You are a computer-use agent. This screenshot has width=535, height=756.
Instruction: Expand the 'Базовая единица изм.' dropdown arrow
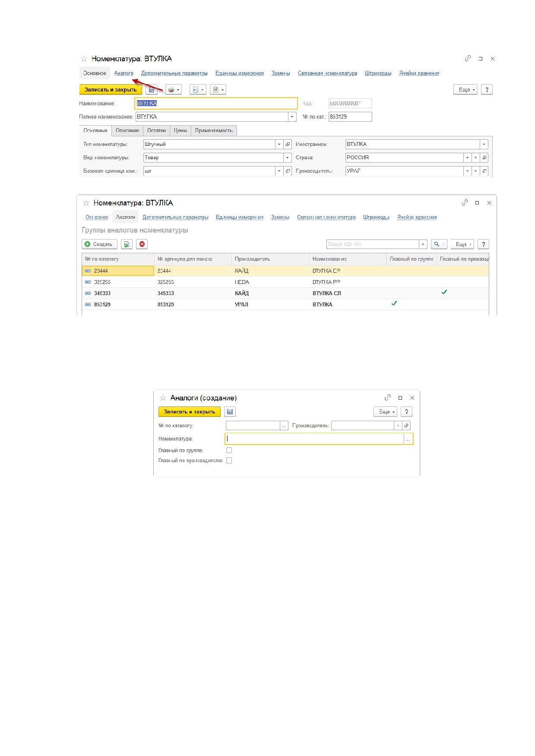point(279,171)
